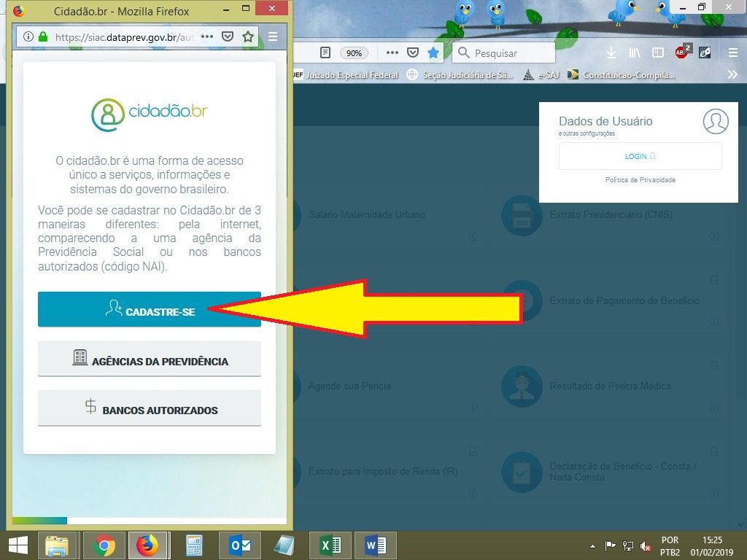Select Extrato de Pagamento de Benefício

pos(624,300)
